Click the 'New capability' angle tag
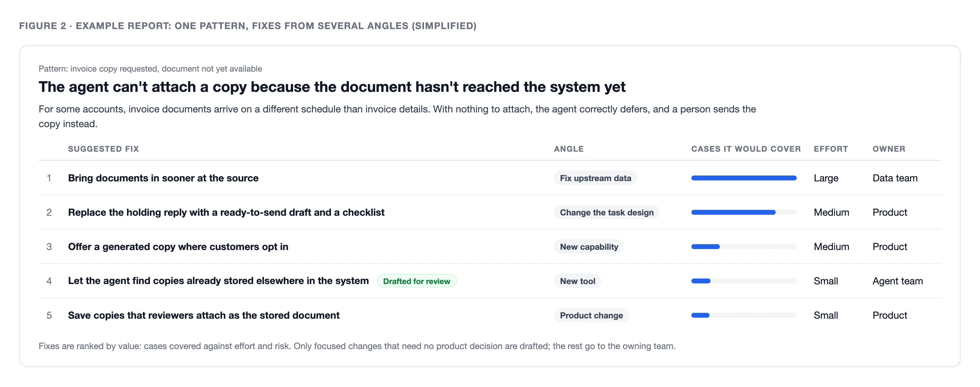 [589, 246]
